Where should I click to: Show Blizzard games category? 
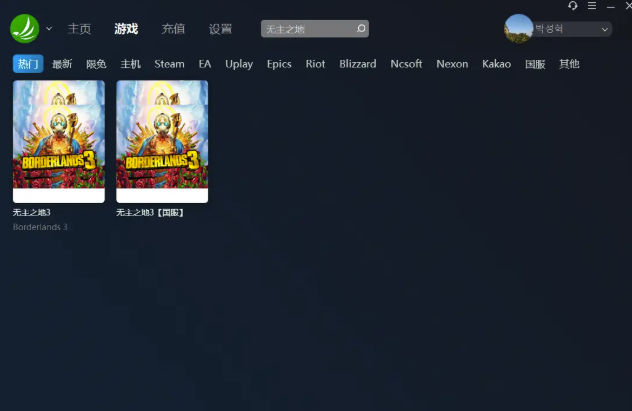click(x=357, y=64)
